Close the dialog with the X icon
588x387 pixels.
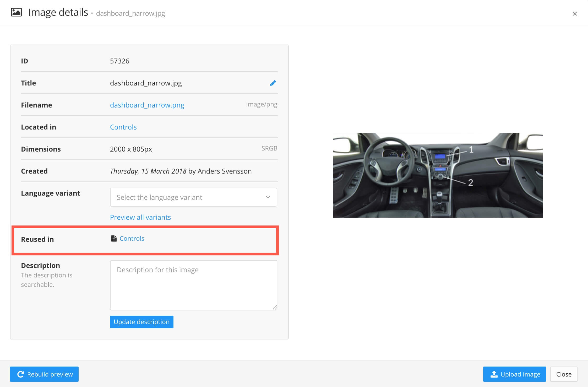click(575, 14)
